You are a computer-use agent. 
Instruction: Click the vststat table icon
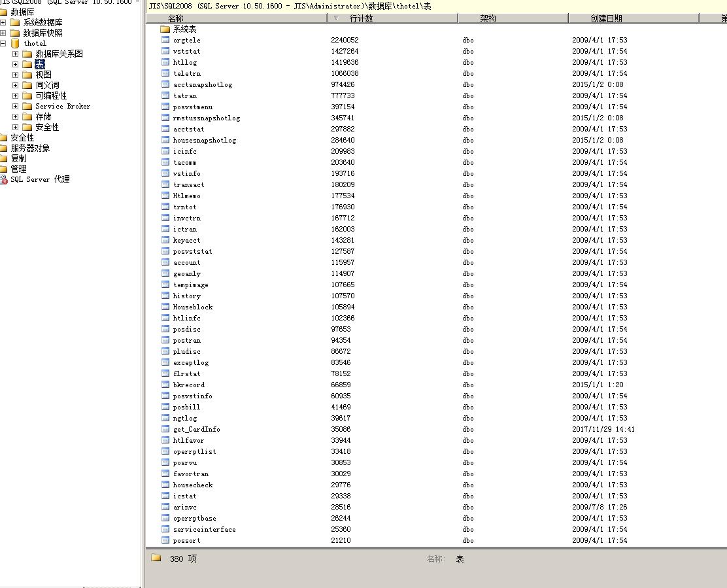[165, 51]
